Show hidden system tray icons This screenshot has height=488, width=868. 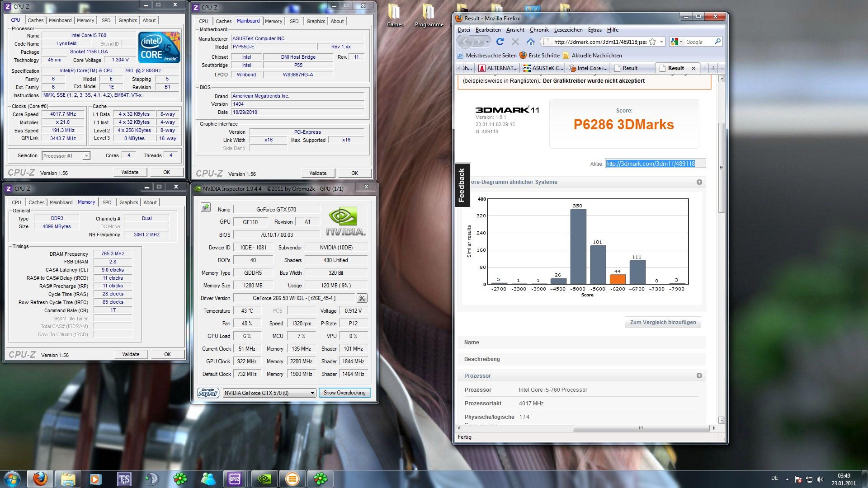coord(787,479)
